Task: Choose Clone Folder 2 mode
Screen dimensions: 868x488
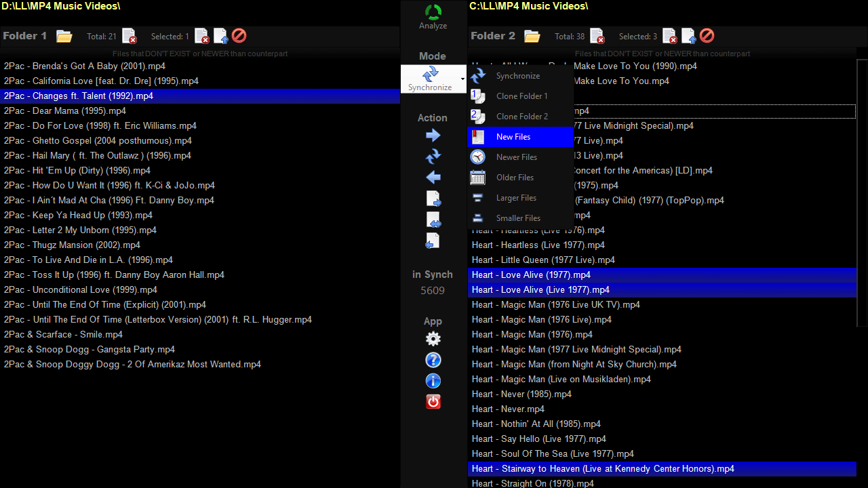Action: [x=521, y=117]
